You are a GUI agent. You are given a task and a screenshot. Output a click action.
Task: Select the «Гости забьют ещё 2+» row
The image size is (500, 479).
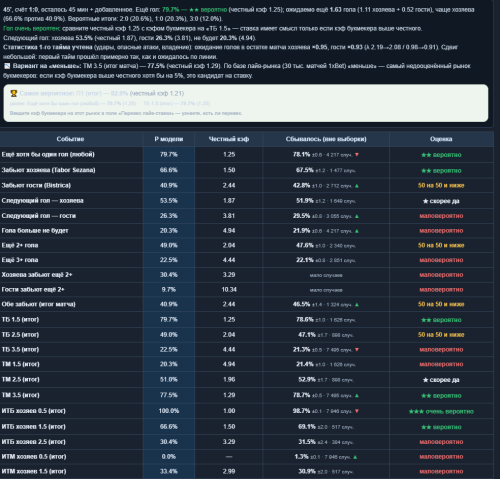(x=247, y=289)
